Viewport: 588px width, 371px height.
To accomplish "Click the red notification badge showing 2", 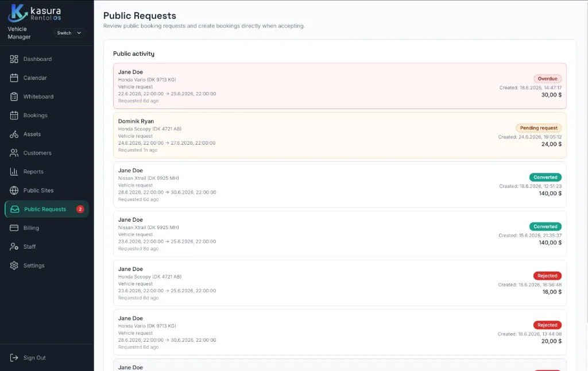I will 80,209.
